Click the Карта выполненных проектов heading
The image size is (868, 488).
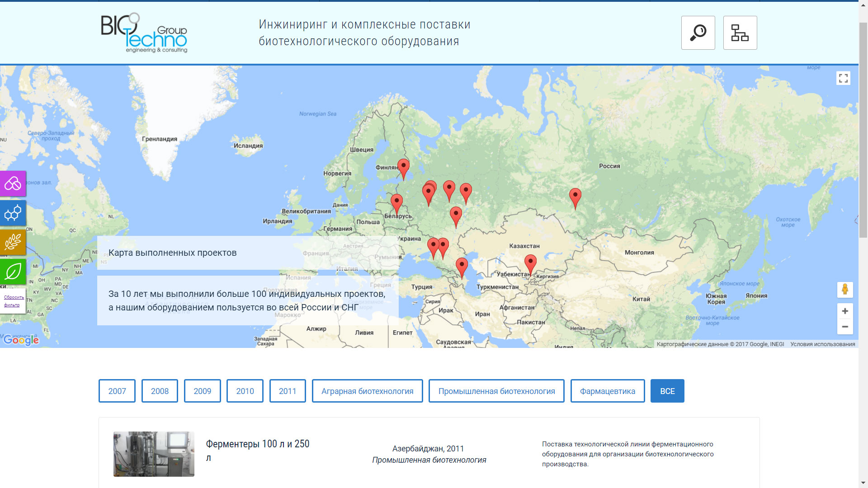coord(173,253)
